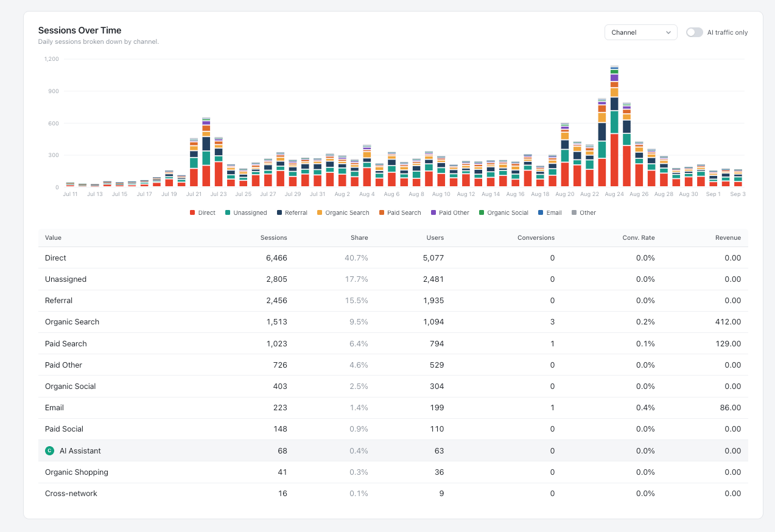Click Email conversion rate 0.4%
Viewport: 775px width, 532px height.
[x=645, y=408]
